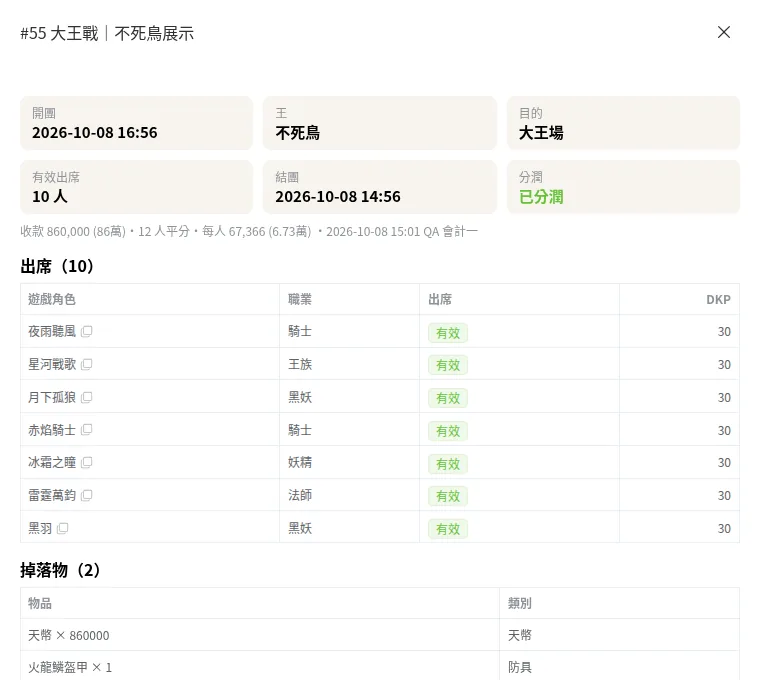The image size is (760, 680).
Task: Click the 職業 column header
Action: pyautogui.click(x=300, y=300)
